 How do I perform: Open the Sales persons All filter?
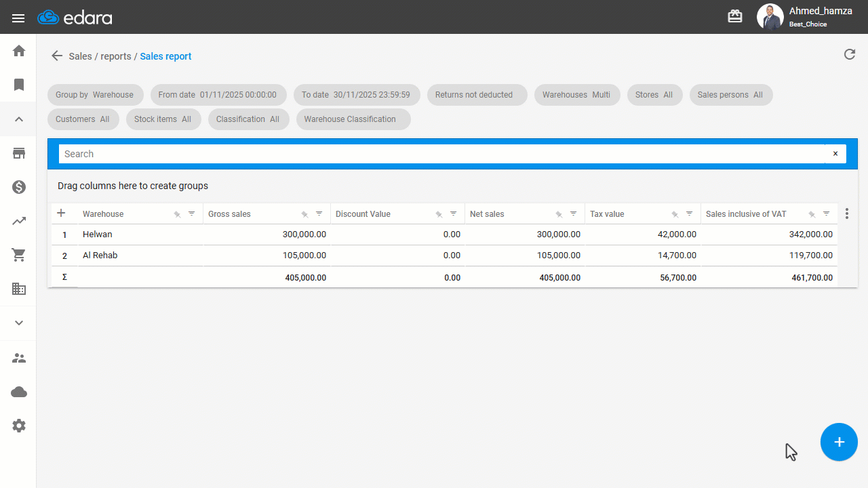(731, 95)
